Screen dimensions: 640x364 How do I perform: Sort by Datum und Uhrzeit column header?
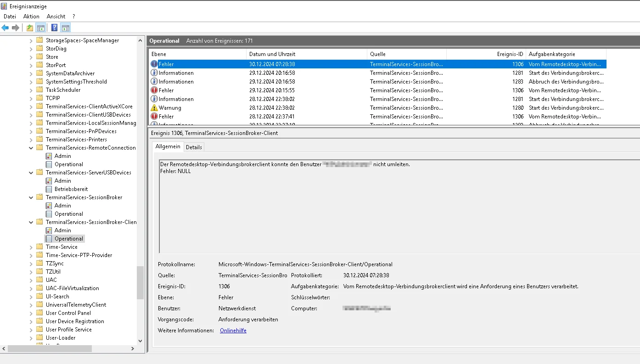click(307, 54)
